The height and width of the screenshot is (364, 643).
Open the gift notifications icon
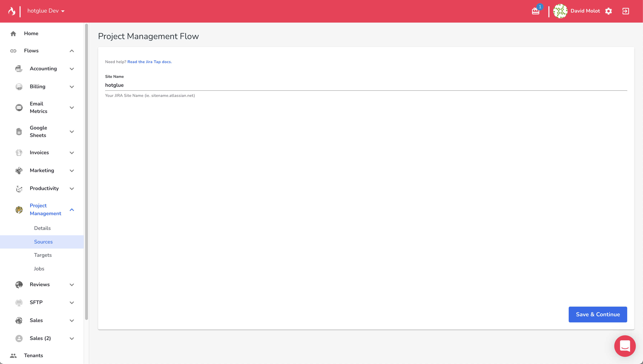click(x=535, y=11)
